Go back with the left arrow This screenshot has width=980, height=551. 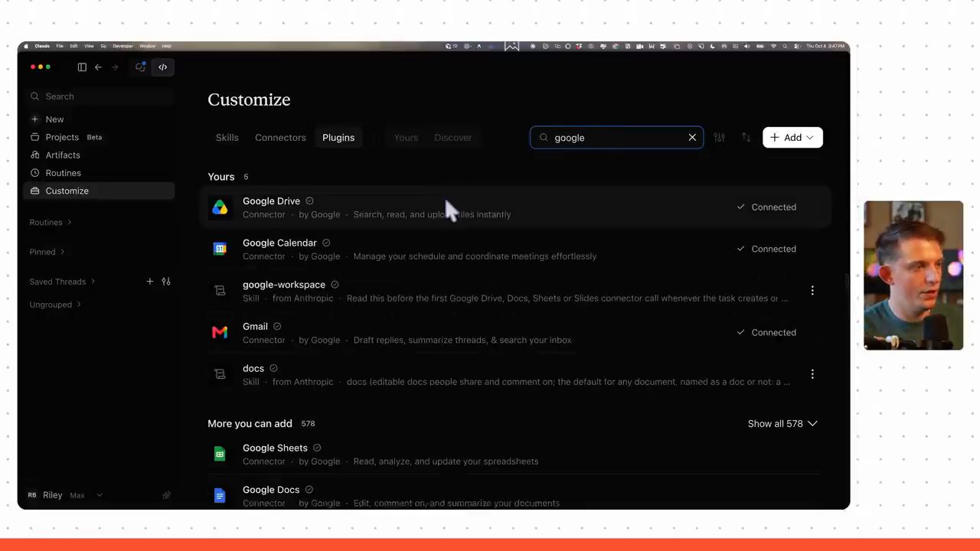(98, 67)
